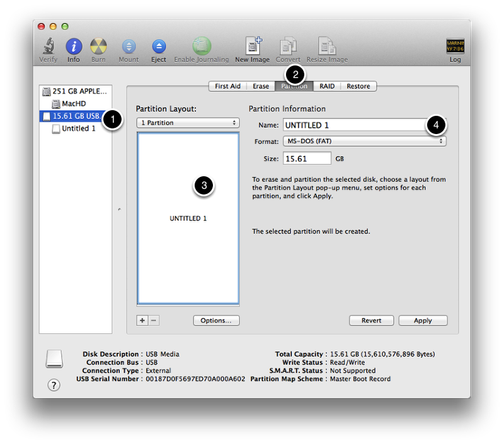Open disk Info from the toolbar
The image size is (504, 445).
[x=74, y=47]
